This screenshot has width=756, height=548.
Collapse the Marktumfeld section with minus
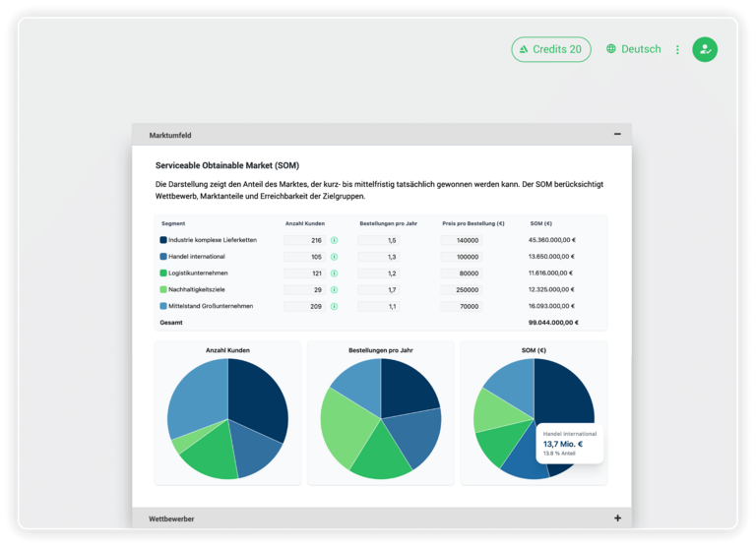(617, 134)
